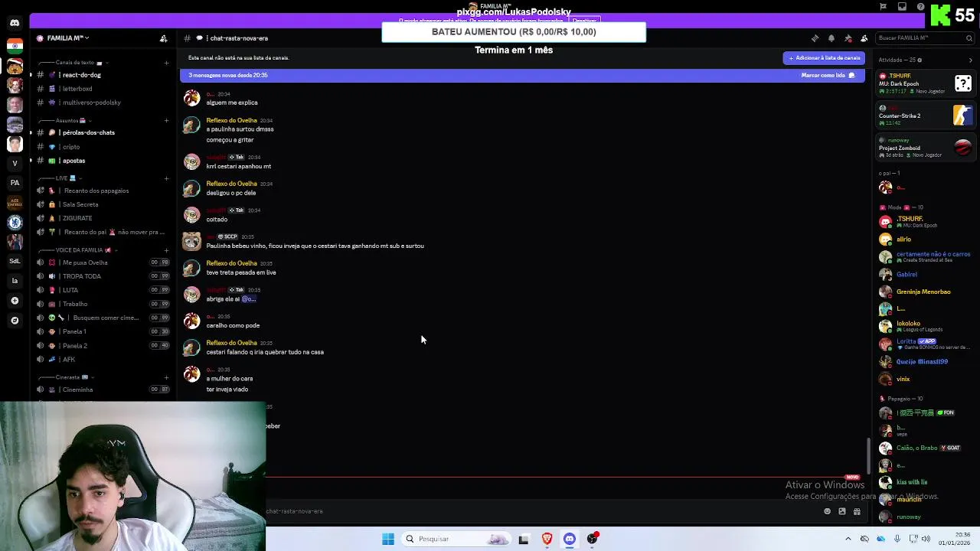This screenshot has width=980, height=551.
Task: Click Windows taskbar 'Pesquisar' search box
Action: point(456,539)
